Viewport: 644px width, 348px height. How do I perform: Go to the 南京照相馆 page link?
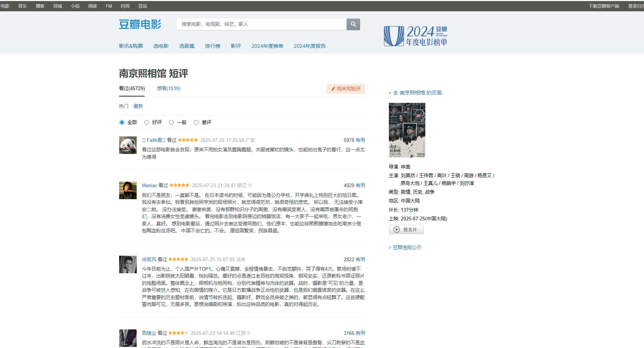(x=417, y=93)
